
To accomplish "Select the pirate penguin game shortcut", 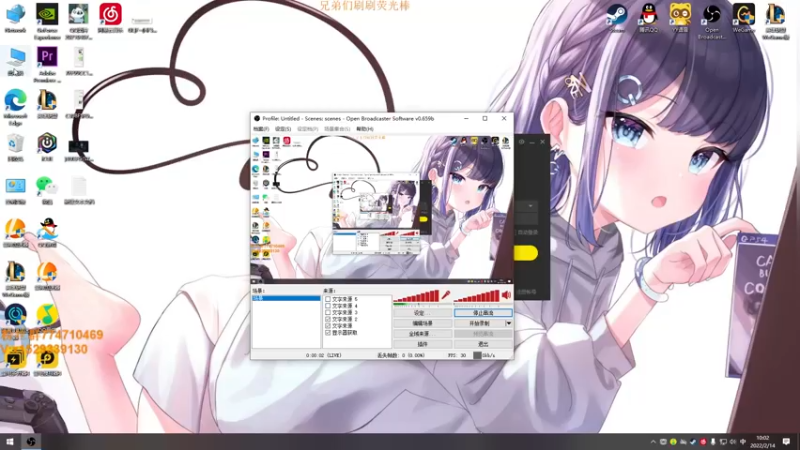I will click(47, 233).
